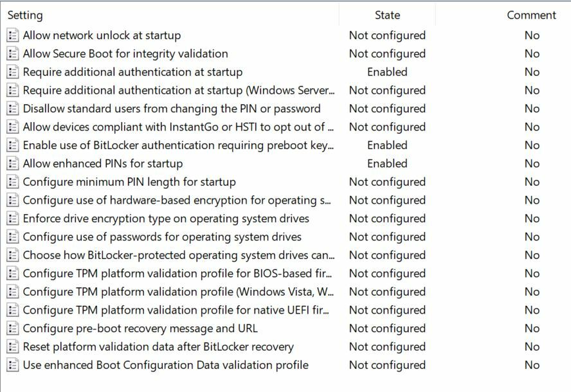Select the Enable use of BitLocker authentication preboot policy
Screen dimensions: 571x392
pyautogui.click(x=178, y=145)
